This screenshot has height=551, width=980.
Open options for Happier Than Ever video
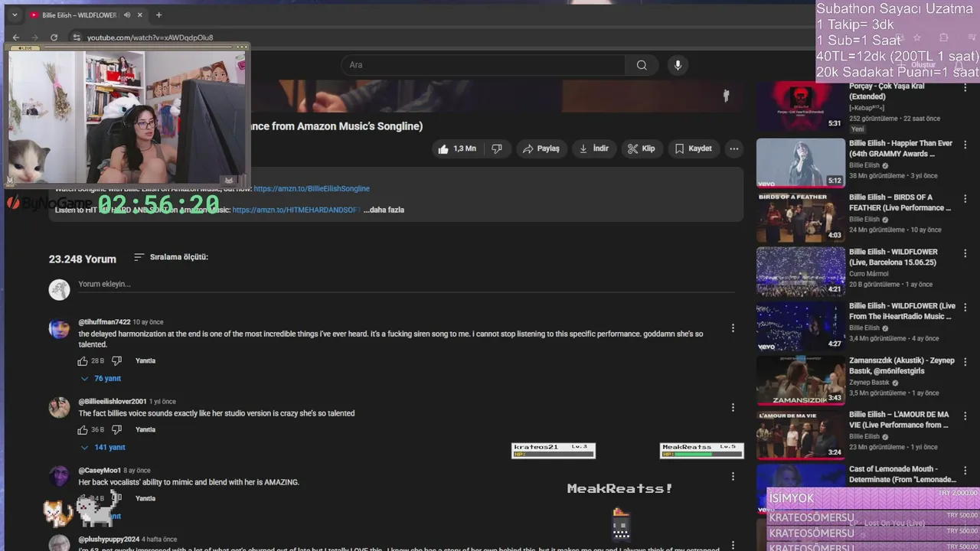point(965,145)
